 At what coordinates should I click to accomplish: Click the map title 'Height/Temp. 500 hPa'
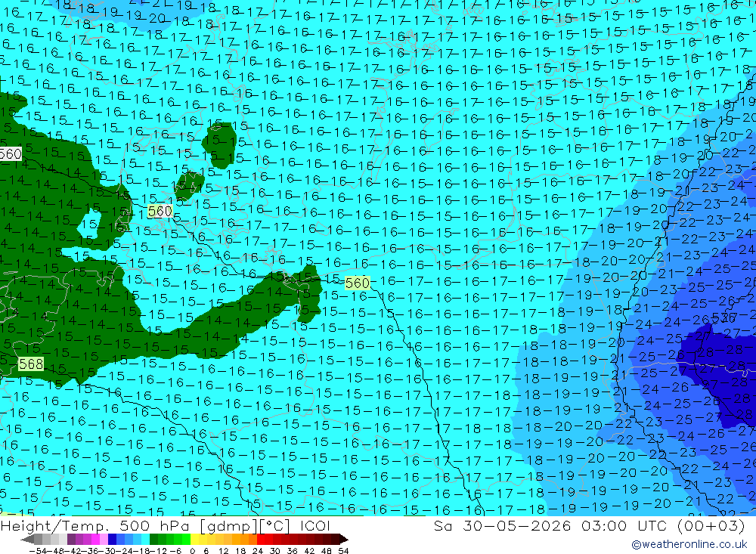coord(97,525)
